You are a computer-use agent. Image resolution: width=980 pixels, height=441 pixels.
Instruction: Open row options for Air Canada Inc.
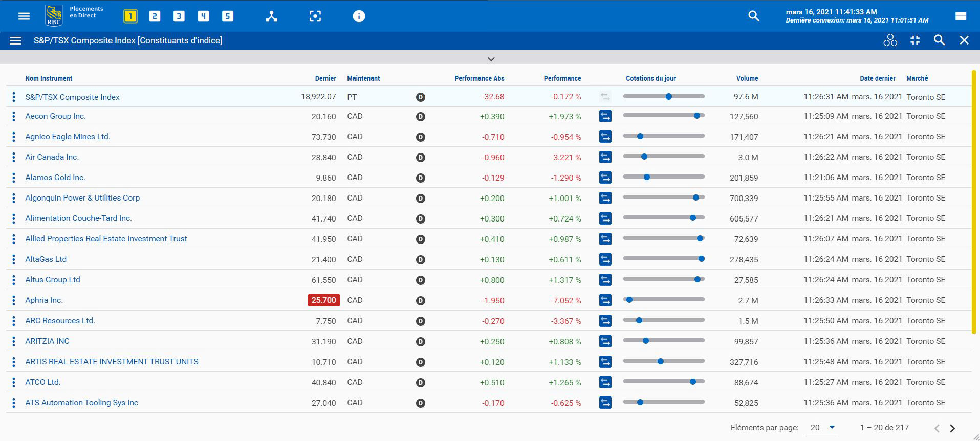tap(14, 157)
